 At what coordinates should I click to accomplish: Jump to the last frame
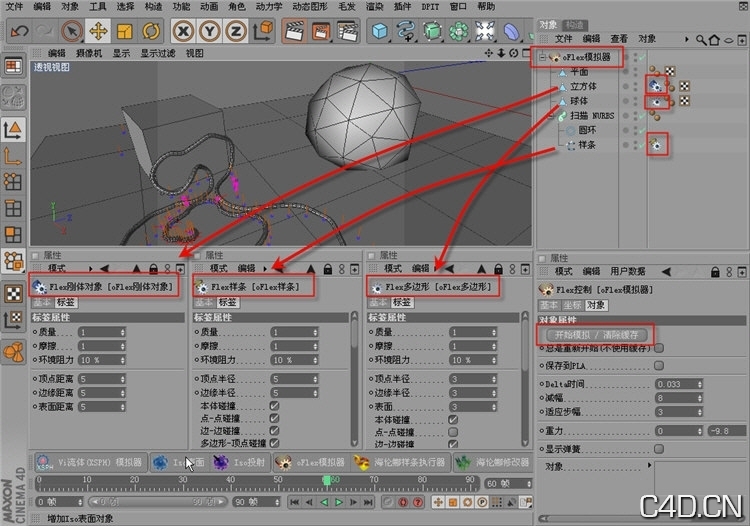(368, 502)
